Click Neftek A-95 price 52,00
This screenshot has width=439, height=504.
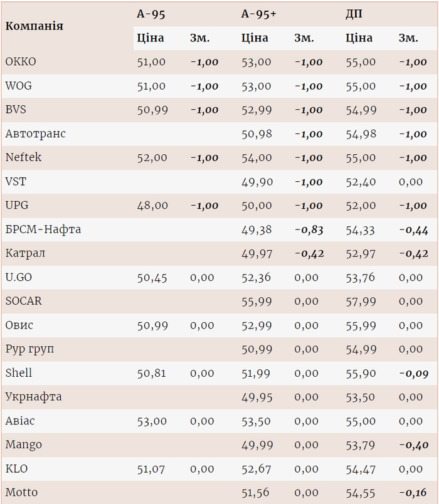[x=152, y=157]
